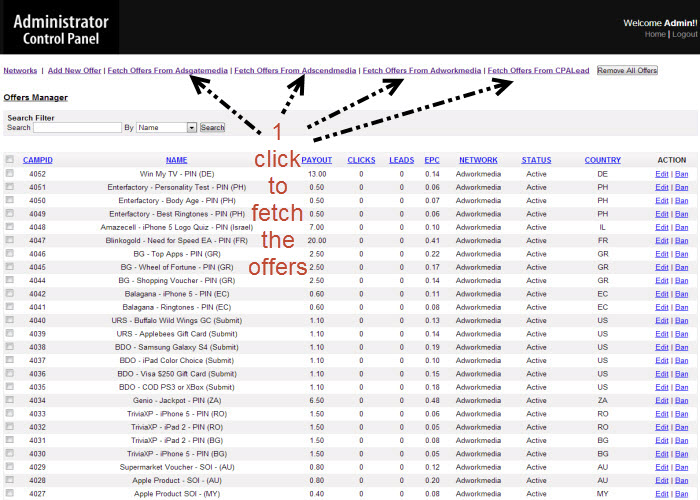700x500 pixels.
Task: Focus the Search filter text field
Action: (77, 128)
